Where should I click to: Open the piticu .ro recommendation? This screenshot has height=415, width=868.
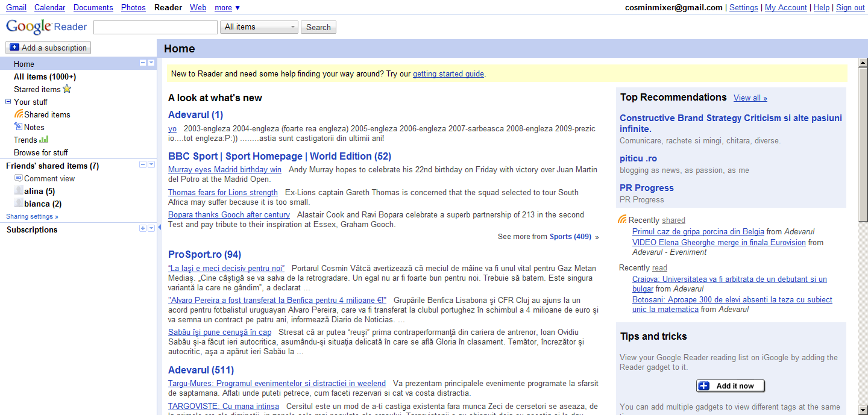(x=638, y=158)
